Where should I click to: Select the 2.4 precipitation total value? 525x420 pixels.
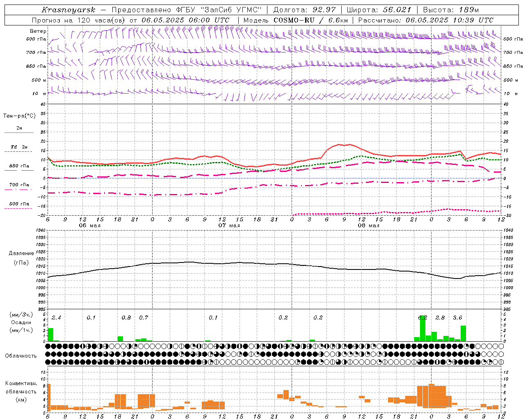point(56,317)
